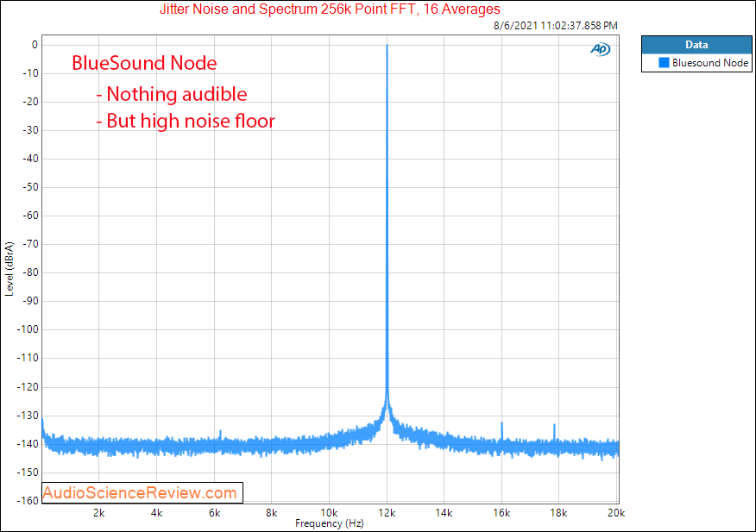This screenshot has height=532, width=756.
Task: Click the '-150' level axis tick
Action: (28, 473)
